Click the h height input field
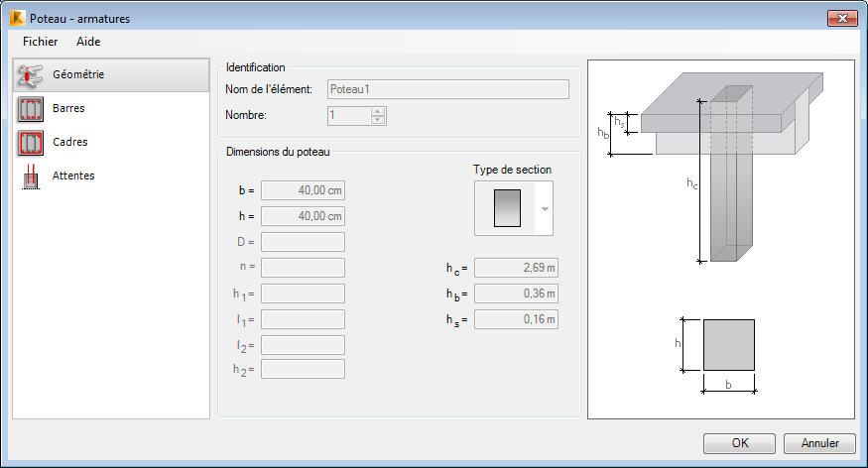 pos(303,216)
